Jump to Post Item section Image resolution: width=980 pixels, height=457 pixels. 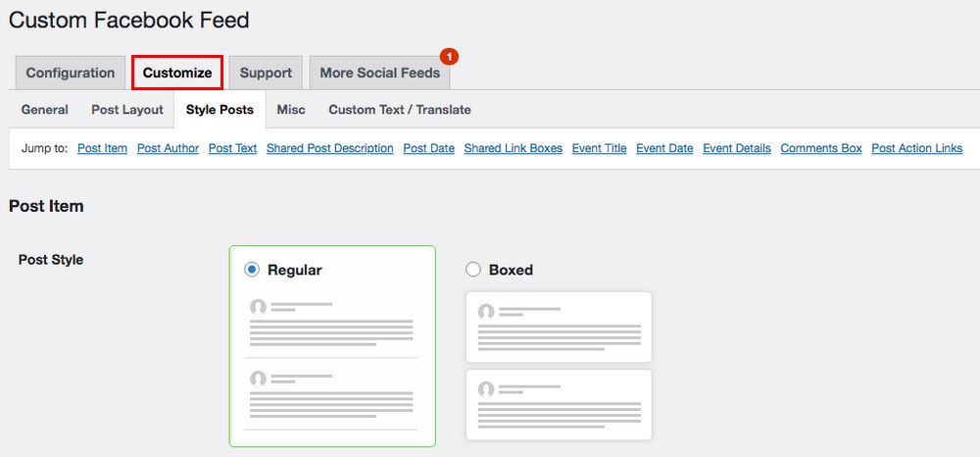pyautogui.click(x=103, y=148)
